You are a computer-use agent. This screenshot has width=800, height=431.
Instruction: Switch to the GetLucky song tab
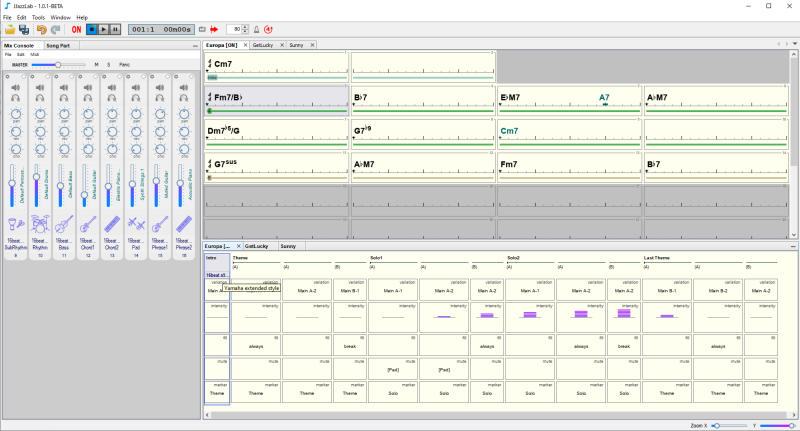coord(262,45)
